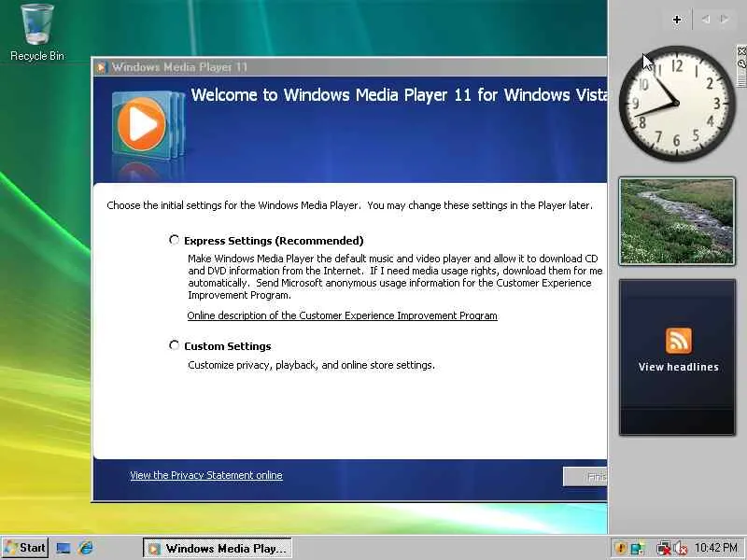Click the Finish button in the setup wizard
This screenshot has width=747, height=560.
pos(585,476)
